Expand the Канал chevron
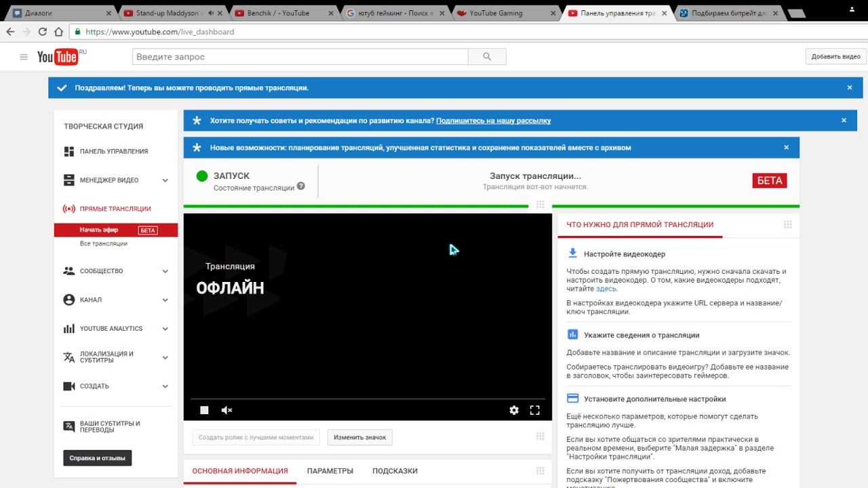868x488 pixels. [x=165, y=300]
